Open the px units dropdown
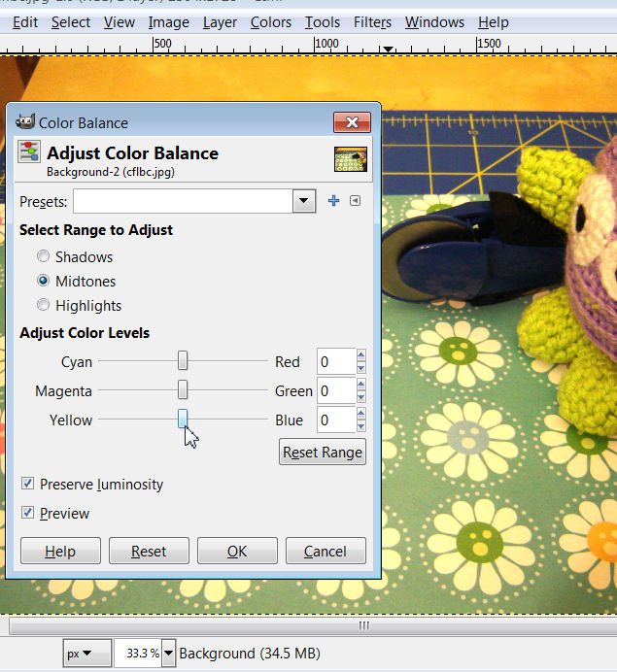This screenshot has width=617, height=672. pos(87,654)
